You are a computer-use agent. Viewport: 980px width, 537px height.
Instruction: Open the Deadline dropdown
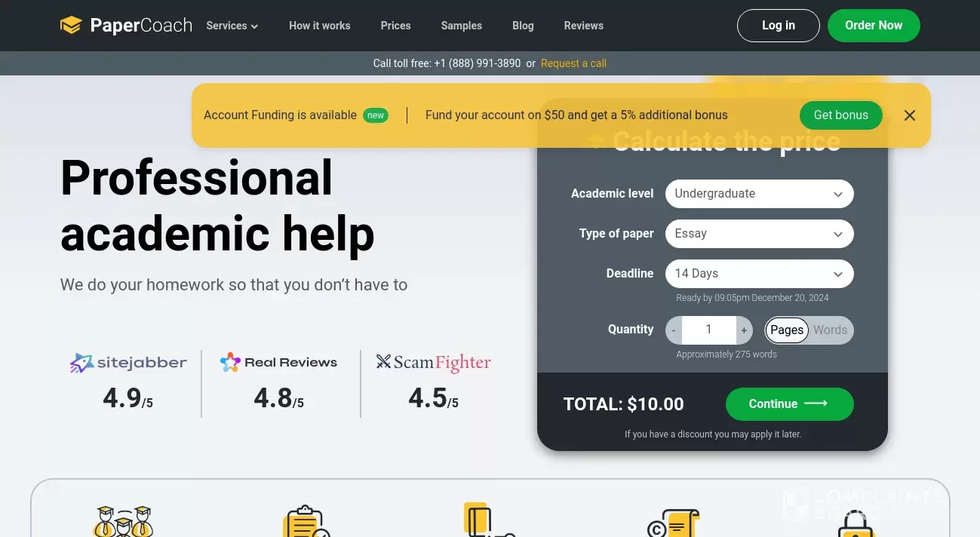pyautogui.click(x=759, y=274)
